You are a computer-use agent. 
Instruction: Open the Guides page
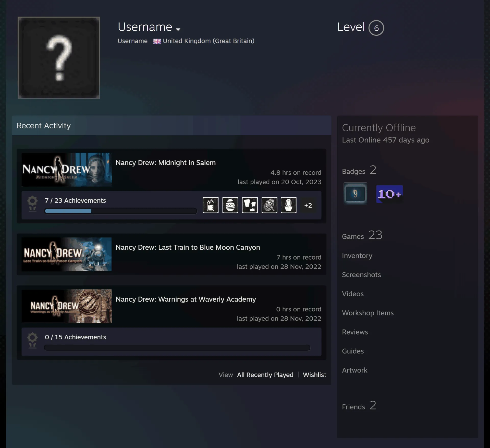[353, 351]
